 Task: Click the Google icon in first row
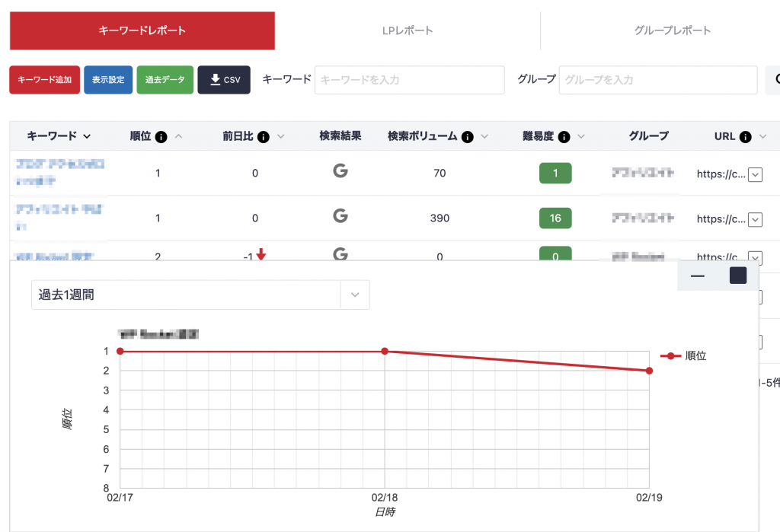(340, 172)
